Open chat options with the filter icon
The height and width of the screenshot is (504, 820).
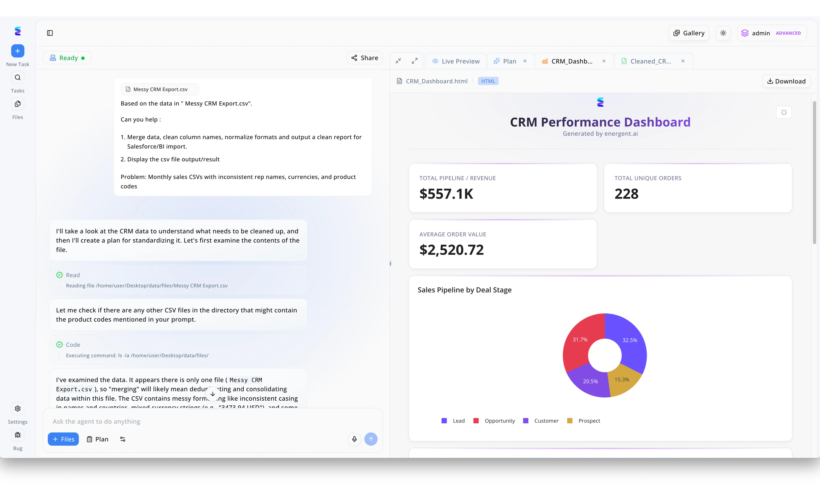point(122,439)
